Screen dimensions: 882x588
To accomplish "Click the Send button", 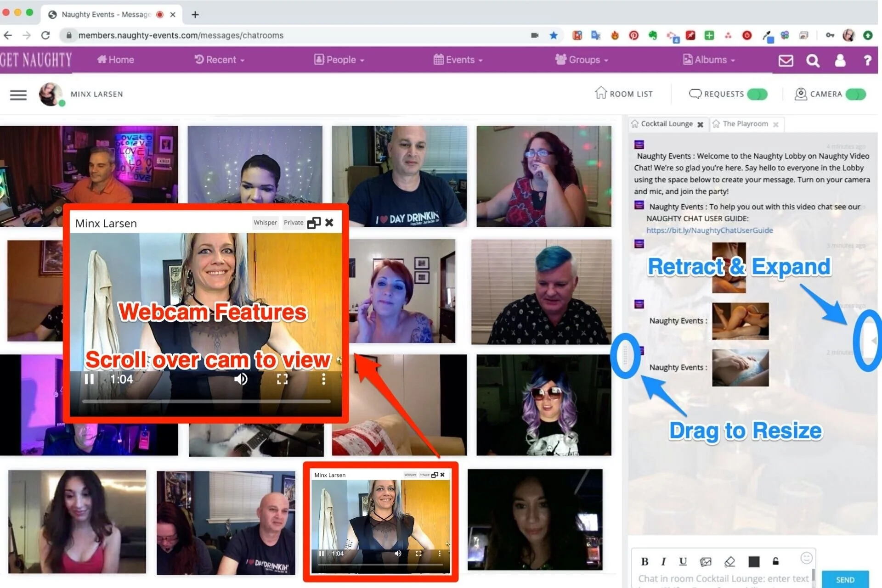I will [x=845, y=579].
